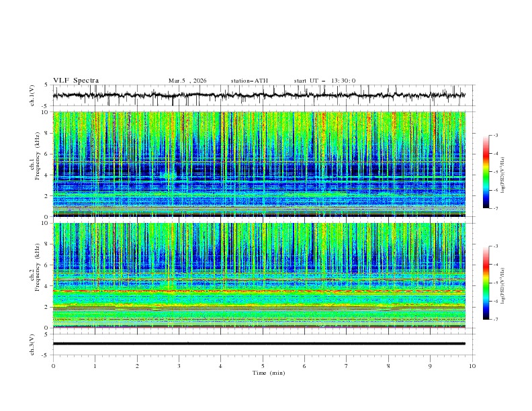Image resolution: width=532 pixels, height=411 pixels.
Task: Click the ch.1(V) waveform axis label
Action: click(32, 95)
